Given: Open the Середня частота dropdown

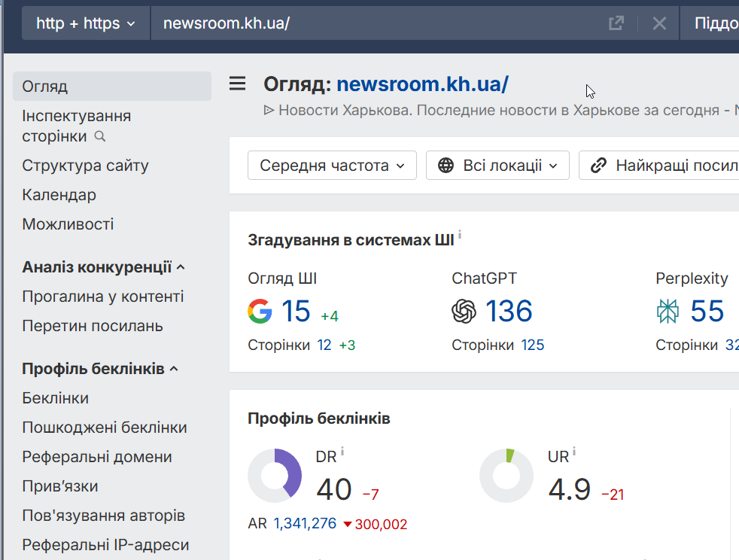Looking at the screenshot, I should [332, 166].
